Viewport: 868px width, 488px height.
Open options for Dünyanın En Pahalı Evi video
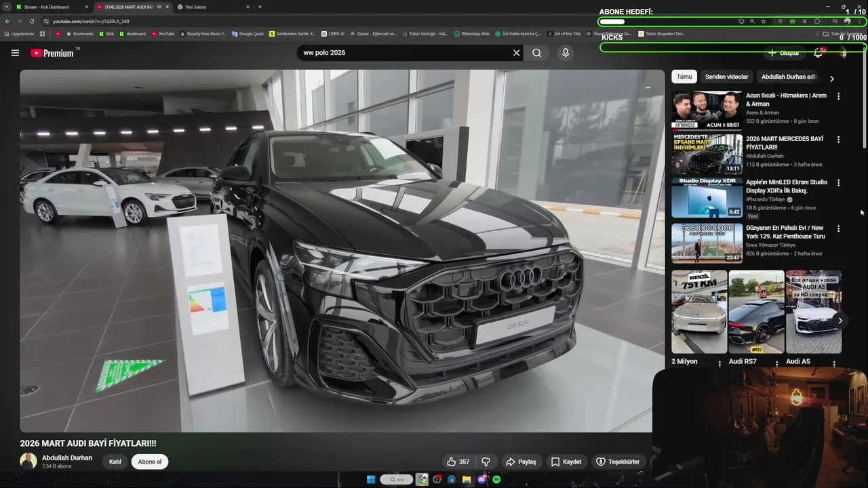pos(838,228)
